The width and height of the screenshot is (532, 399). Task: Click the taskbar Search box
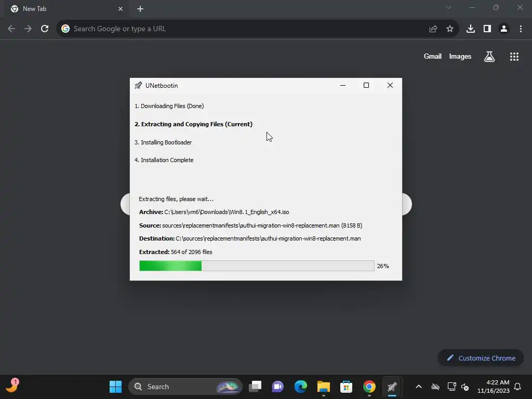pyautogui.click(x=185, y=387)
